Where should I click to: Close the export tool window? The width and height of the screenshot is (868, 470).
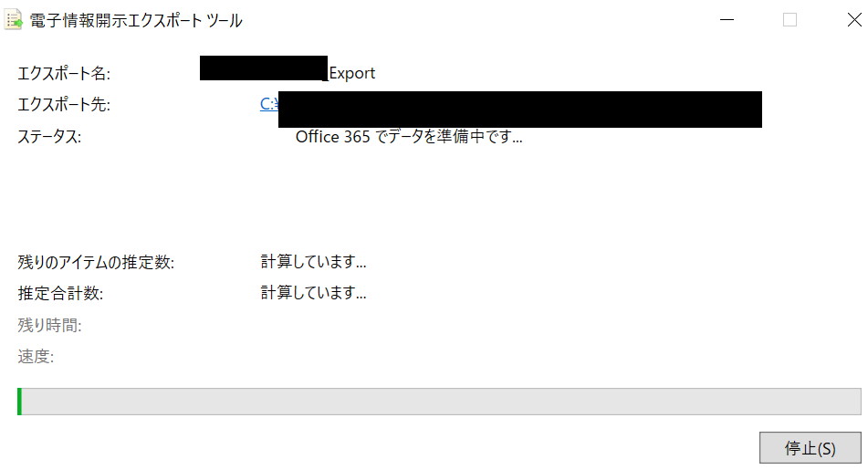(854, 20)
